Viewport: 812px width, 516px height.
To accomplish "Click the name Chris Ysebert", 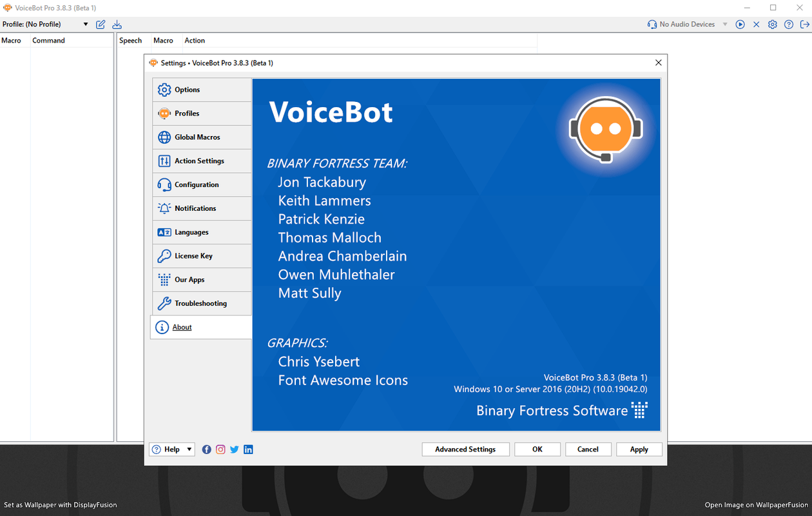I will click(x=319, y=362).
